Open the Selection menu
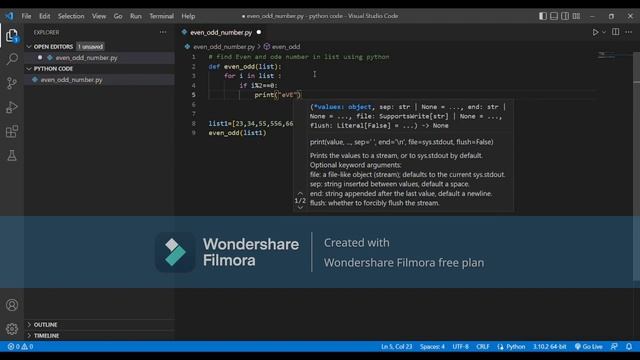 71,16
